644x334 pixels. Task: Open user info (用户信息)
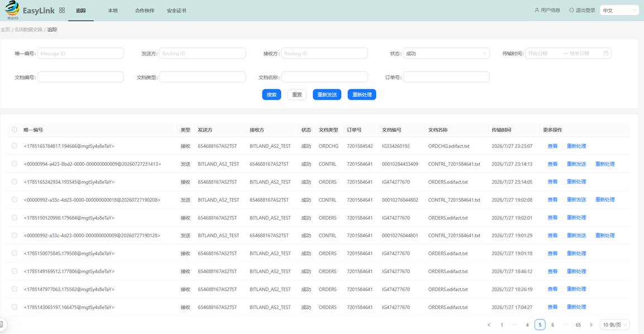(x=547, y=10)
